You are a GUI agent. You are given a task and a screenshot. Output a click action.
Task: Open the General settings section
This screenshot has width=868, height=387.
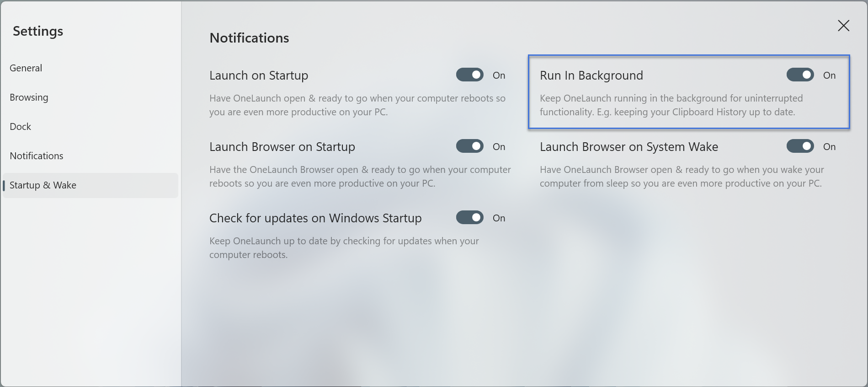pyautogui.click(x=91, y=68)
